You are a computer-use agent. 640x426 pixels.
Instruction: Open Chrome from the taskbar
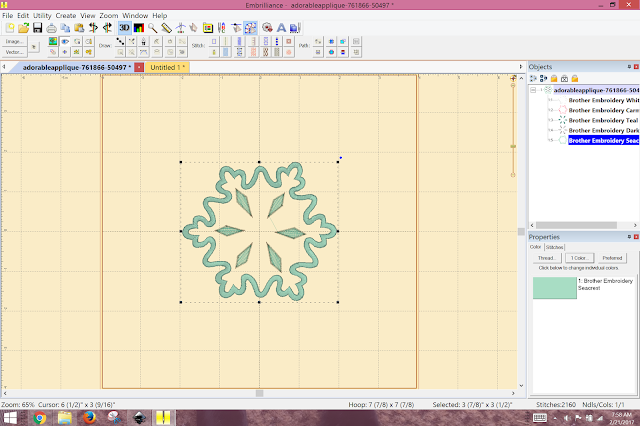[x=40, y=418]
